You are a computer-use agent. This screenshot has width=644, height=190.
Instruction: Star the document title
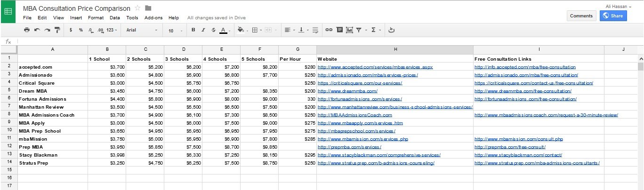pos(137,8)
